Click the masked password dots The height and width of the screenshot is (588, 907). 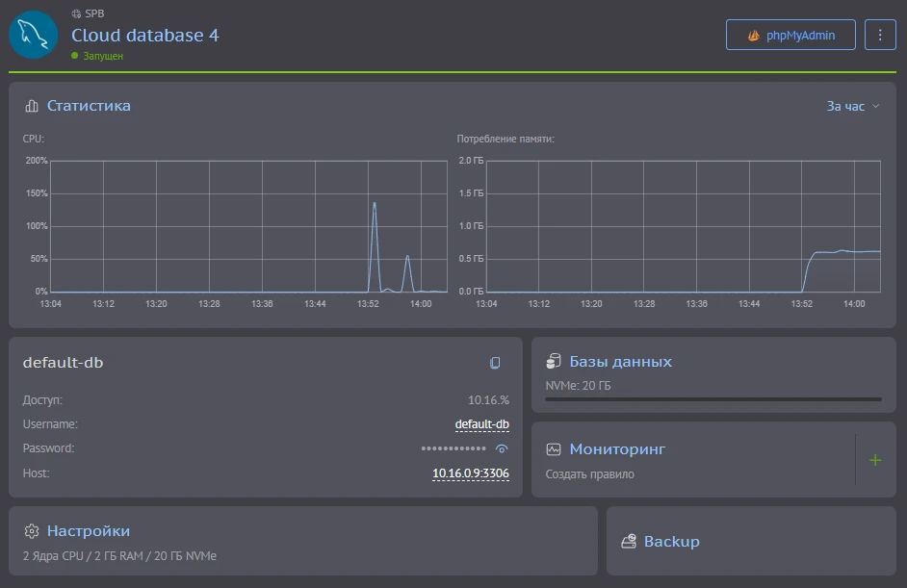coord(453,448)
